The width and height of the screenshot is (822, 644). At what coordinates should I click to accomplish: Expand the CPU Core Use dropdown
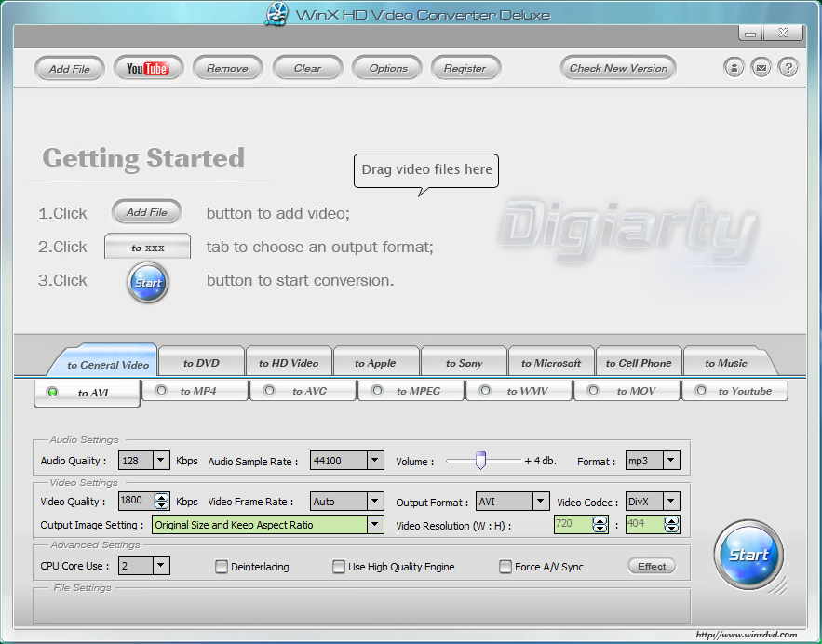click(160, 566)
